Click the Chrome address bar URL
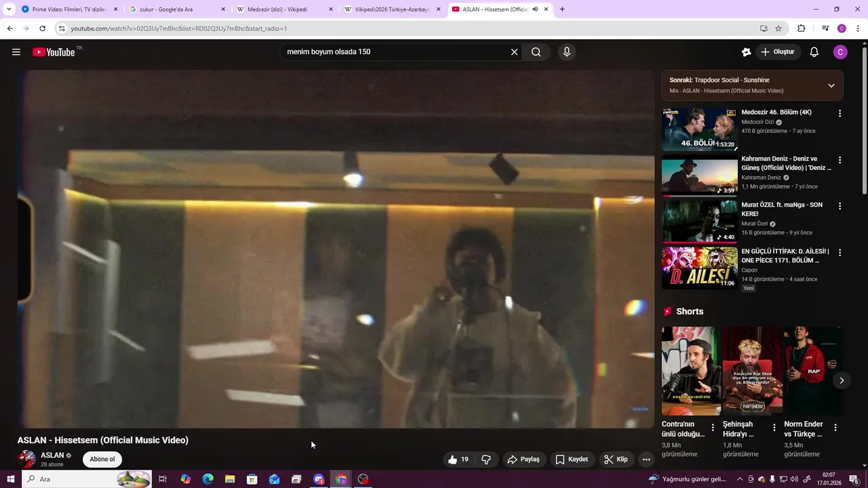 click(179, 28)
